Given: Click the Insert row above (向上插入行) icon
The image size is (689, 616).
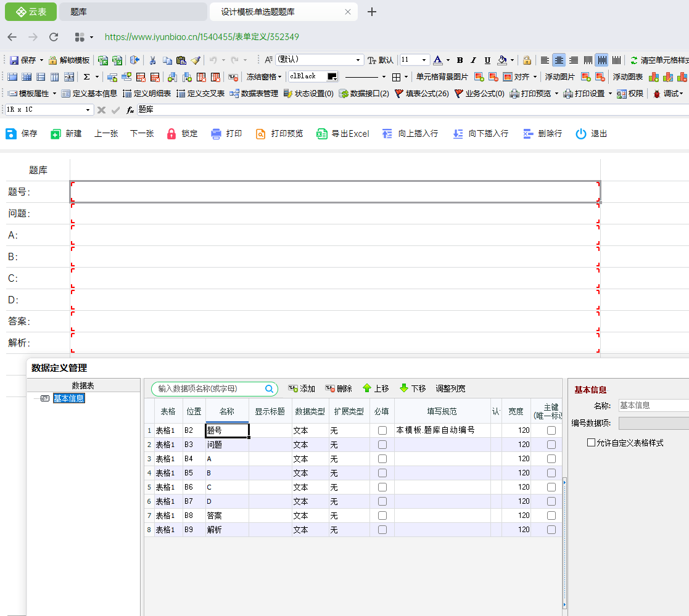Looking at the screenshot, I should point(387,134).
